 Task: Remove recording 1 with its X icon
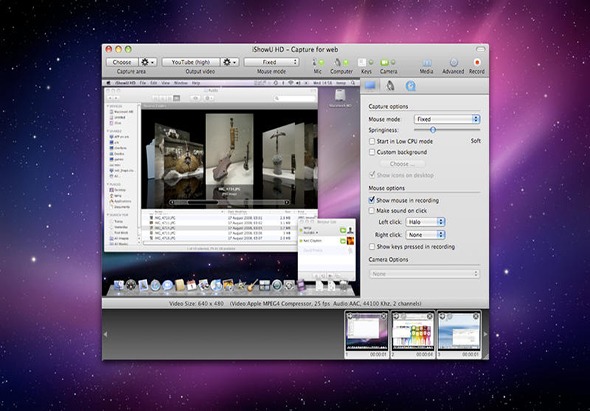(x=384, y=317)
